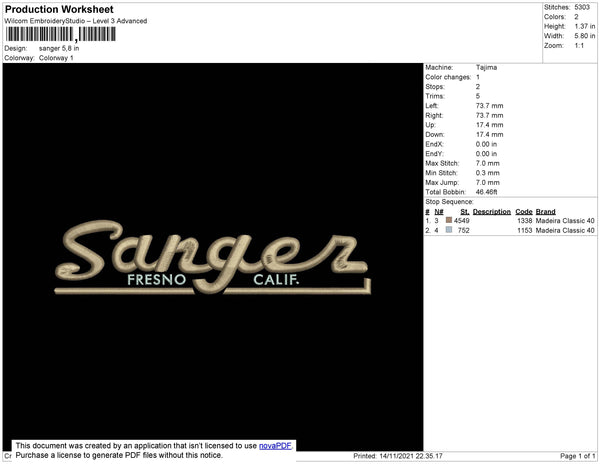Screen dimensions: 600x464
Task: Click the 'Stop Sequence:' label
Action: 449,202
